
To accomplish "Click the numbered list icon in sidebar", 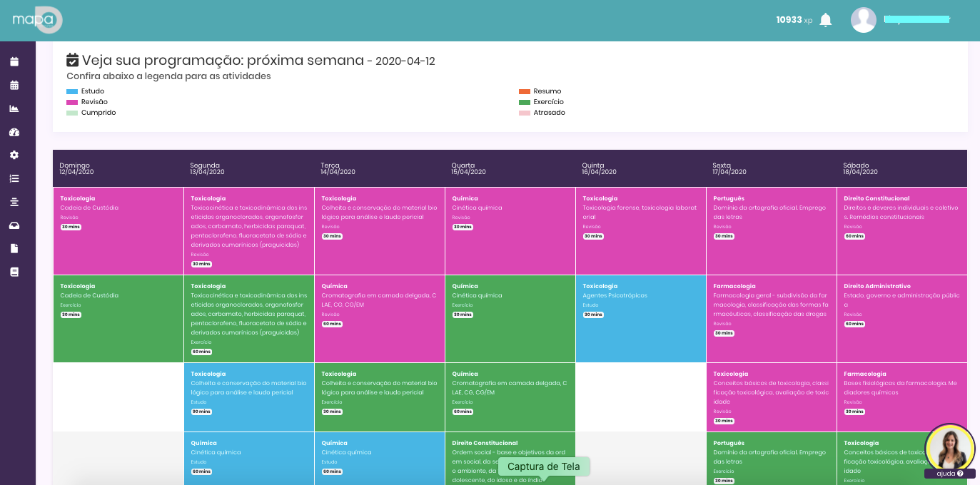I will click(14, 178).
